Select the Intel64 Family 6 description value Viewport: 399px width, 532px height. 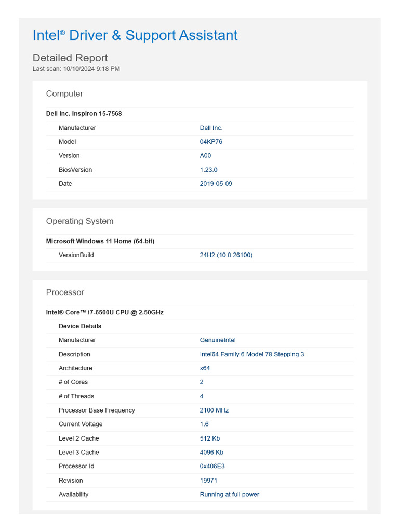(252, 354)
